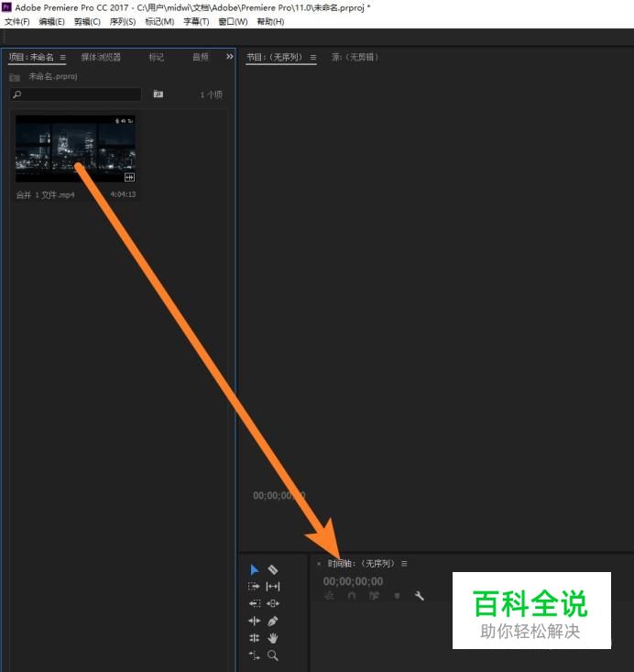Open the 序列(S) menu
The height and width of the screenshot is (672, 634).
point(123,21)
